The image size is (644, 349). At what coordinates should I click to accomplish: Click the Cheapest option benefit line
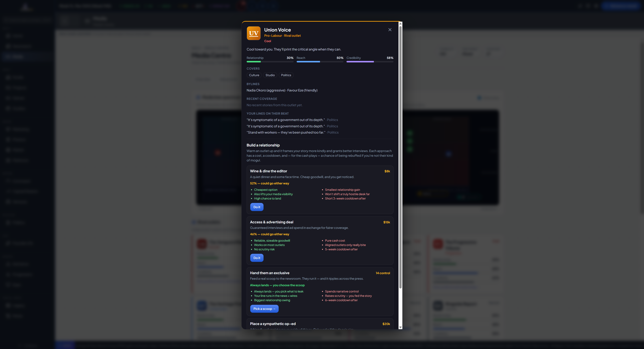265,190
